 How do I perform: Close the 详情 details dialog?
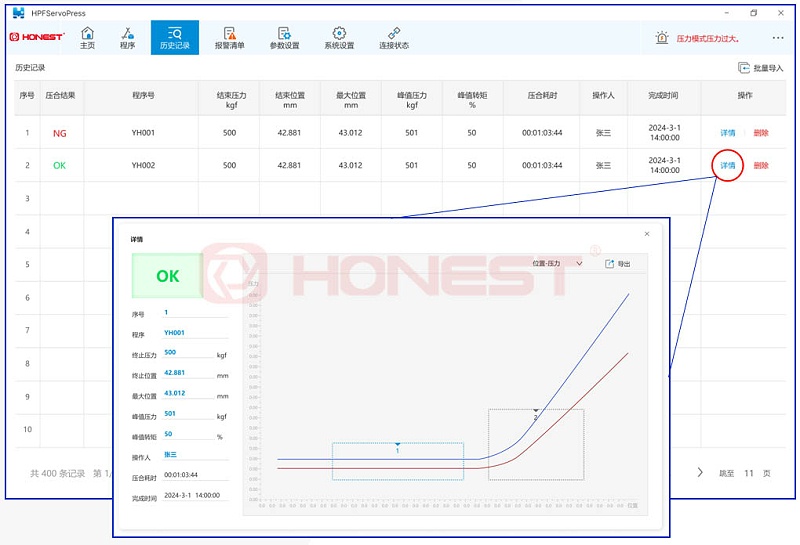point(647,234)
